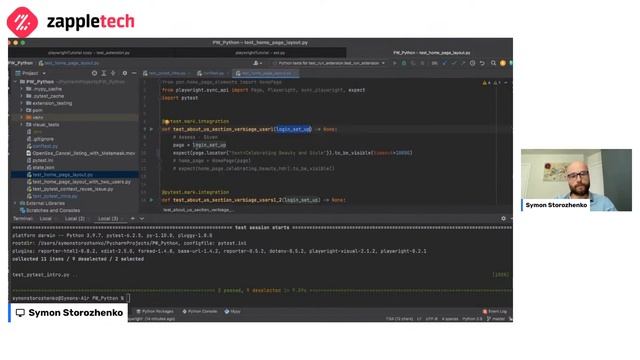
Task: Open the run configuration dropdown
Action: coord(329,63)
